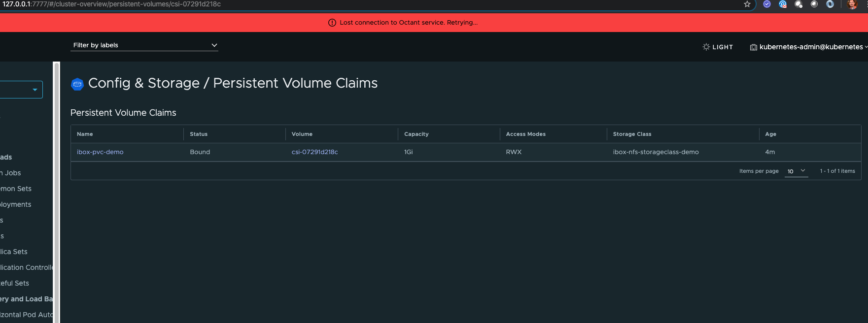Click the 'Lost connection to Octant service' message
The width and height of the screenshot is (868, 323).
(x=409, y=23)
